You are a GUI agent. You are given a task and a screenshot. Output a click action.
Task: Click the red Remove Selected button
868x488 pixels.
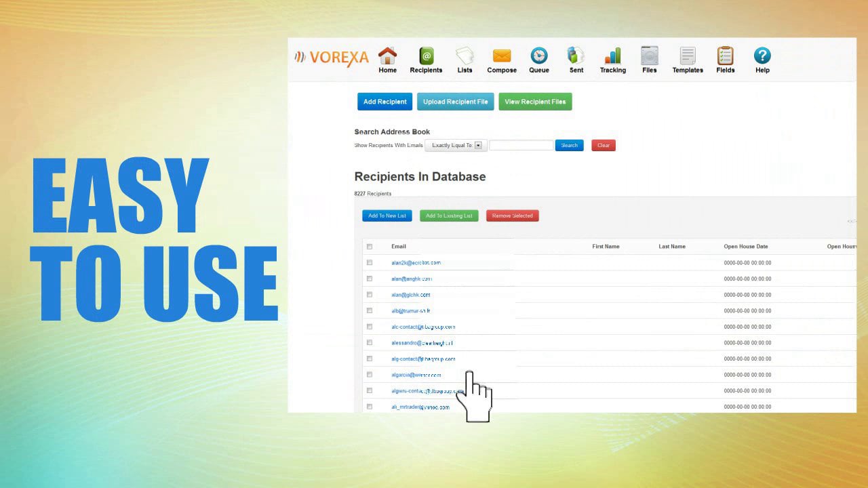point(512,216)
